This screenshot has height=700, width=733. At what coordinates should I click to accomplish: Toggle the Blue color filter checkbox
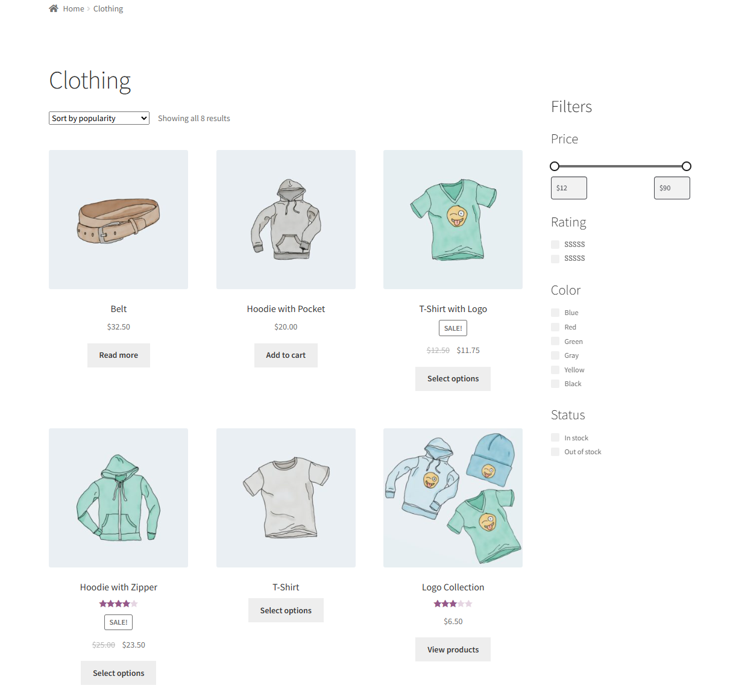point(555,313)
